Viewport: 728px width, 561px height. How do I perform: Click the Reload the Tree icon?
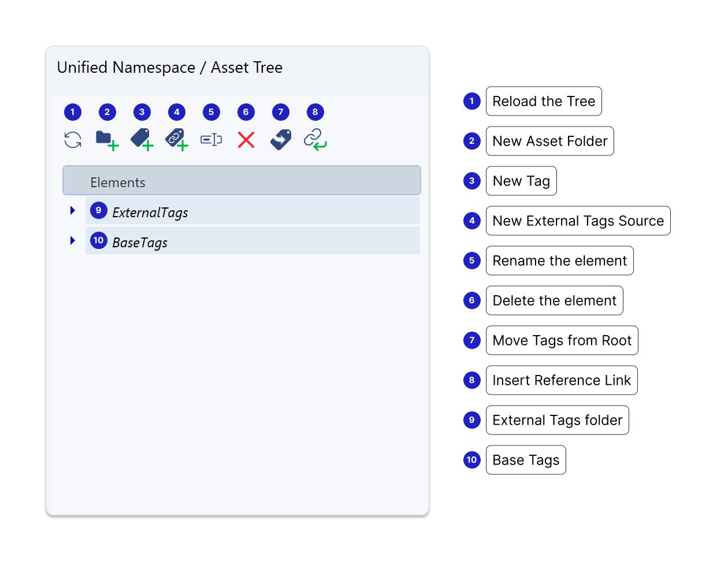(x=73, y=140)
